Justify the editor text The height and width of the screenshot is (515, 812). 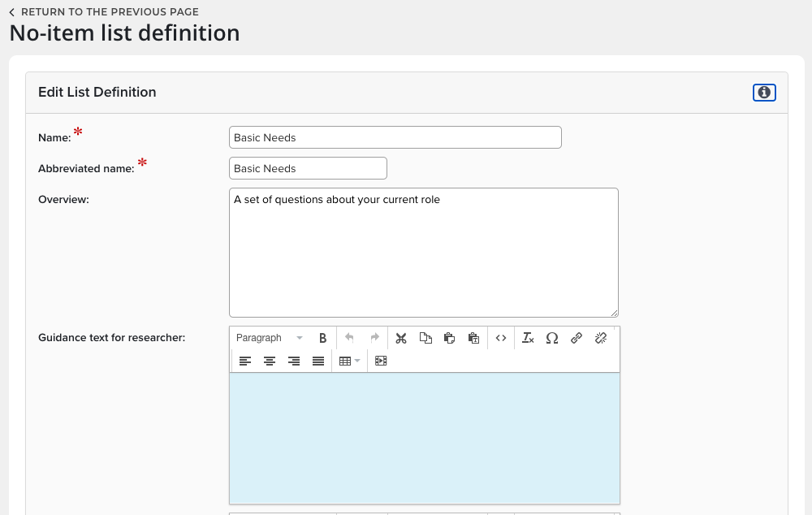tap(318, 361)
